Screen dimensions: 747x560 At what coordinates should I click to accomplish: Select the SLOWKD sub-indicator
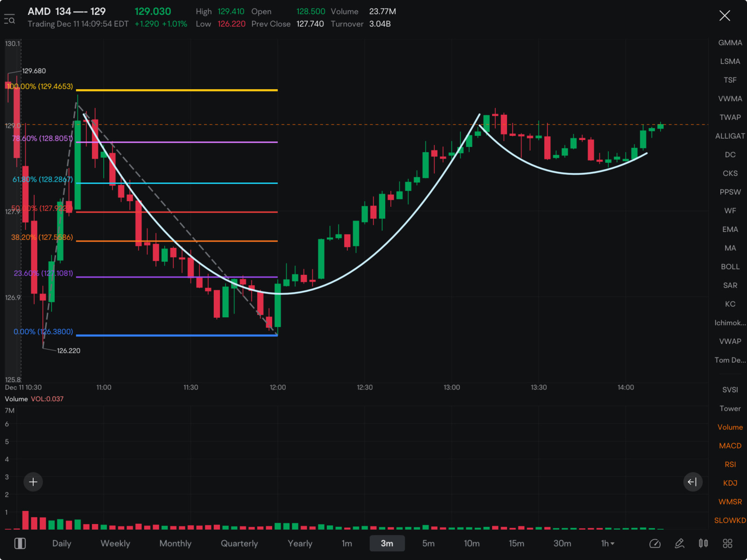pos(730,520)
